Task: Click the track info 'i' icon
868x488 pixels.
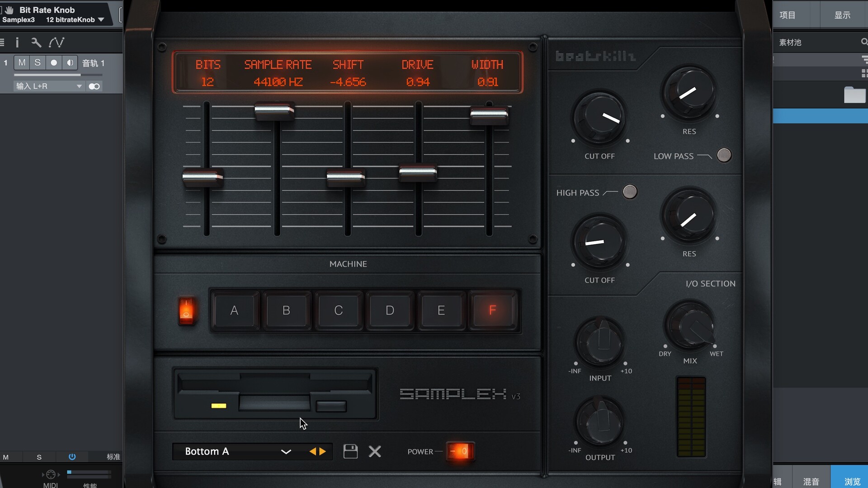Action: [17, 42]
